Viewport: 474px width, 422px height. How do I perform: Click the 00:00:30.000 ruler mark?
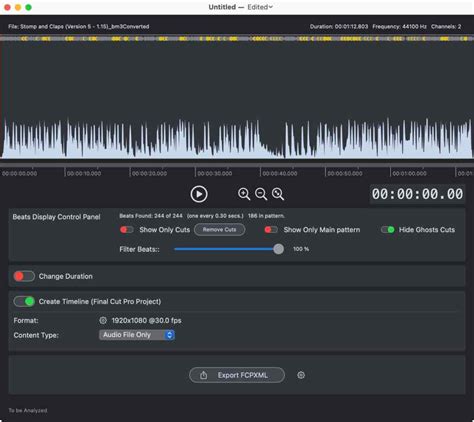[214, 173]
